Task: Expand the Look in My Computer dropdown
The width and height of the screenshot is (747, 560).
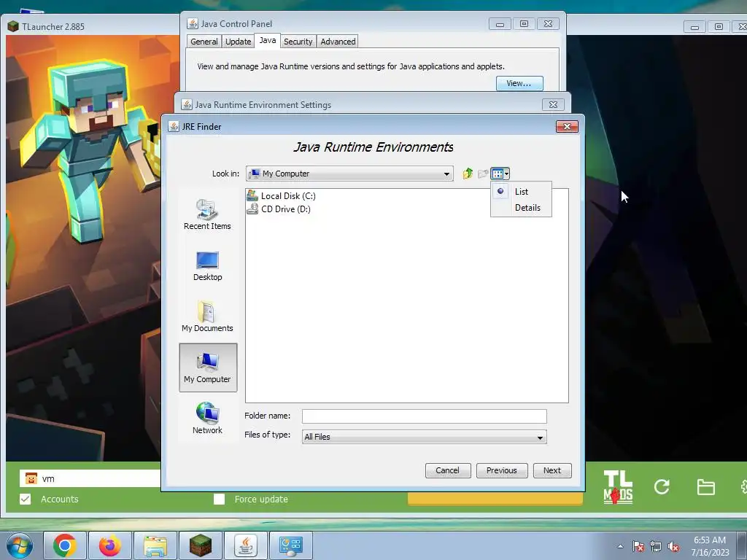Action: (x=349, y=174)
